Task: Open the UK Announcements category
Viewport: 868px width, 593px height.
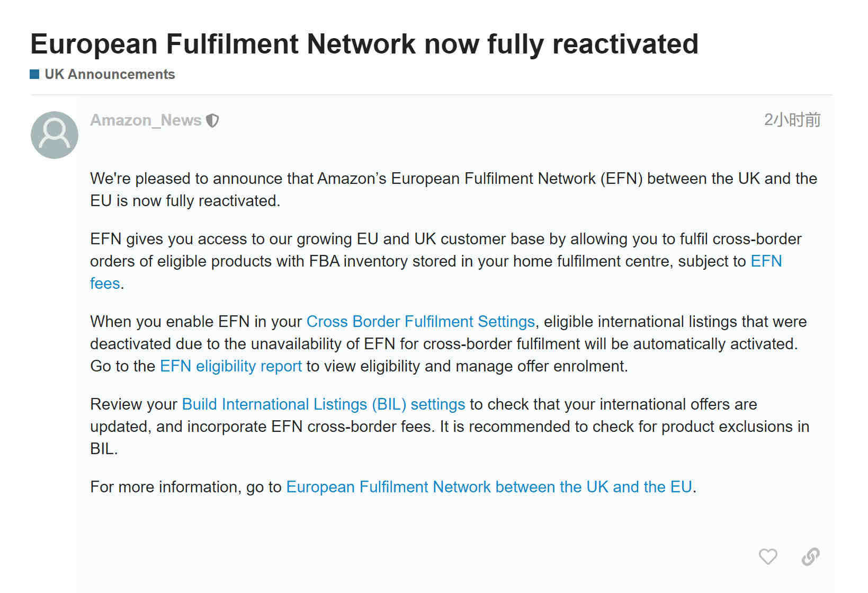Action: point(110,74)
